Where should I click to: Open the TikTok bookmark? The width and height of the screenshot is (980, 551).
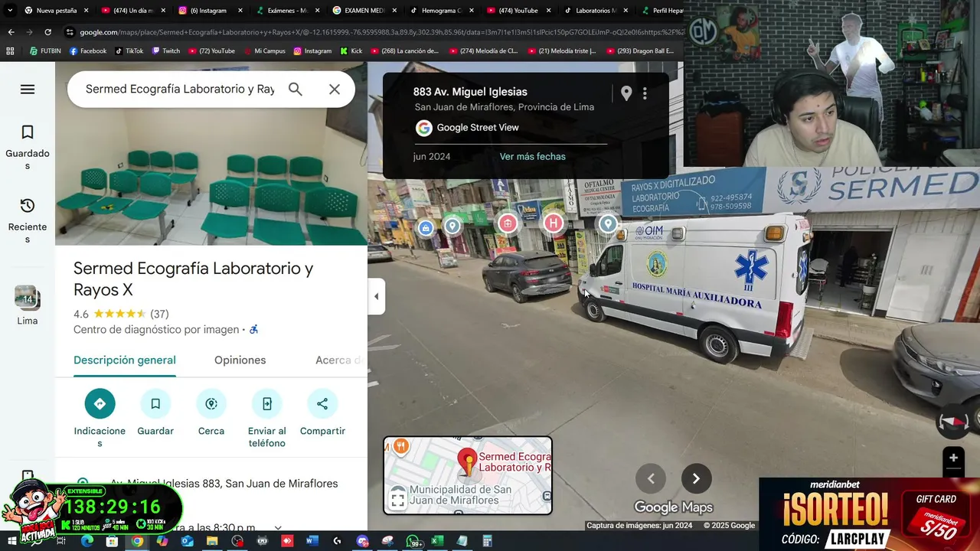(x=129, y=51)
